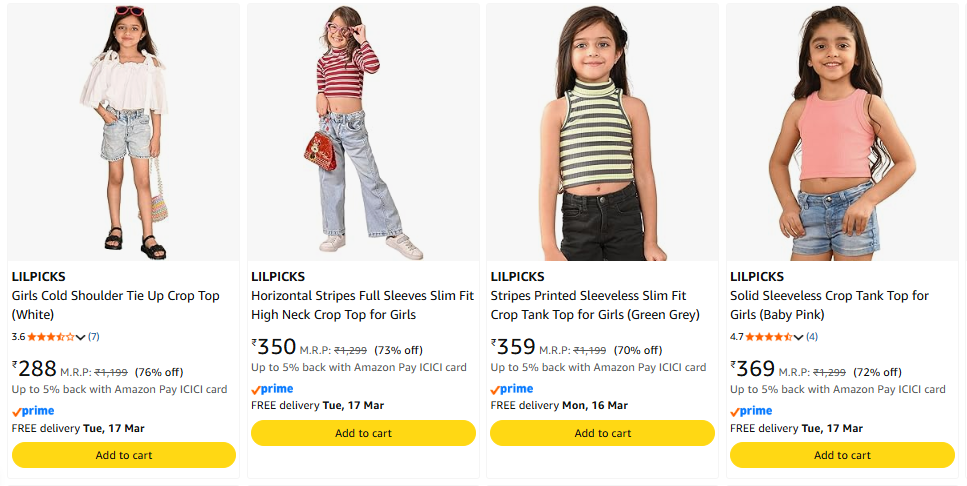This screenshot has width=967, height=486.
Task: Click the prime badge on the Green Grey tank top
Action: tap(512, 389)
